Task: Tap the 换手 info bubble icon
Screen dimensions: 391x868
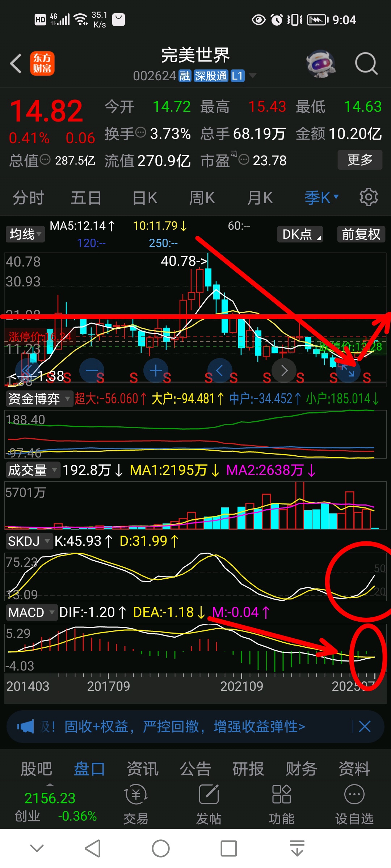Action: click(x=140, y=133)
